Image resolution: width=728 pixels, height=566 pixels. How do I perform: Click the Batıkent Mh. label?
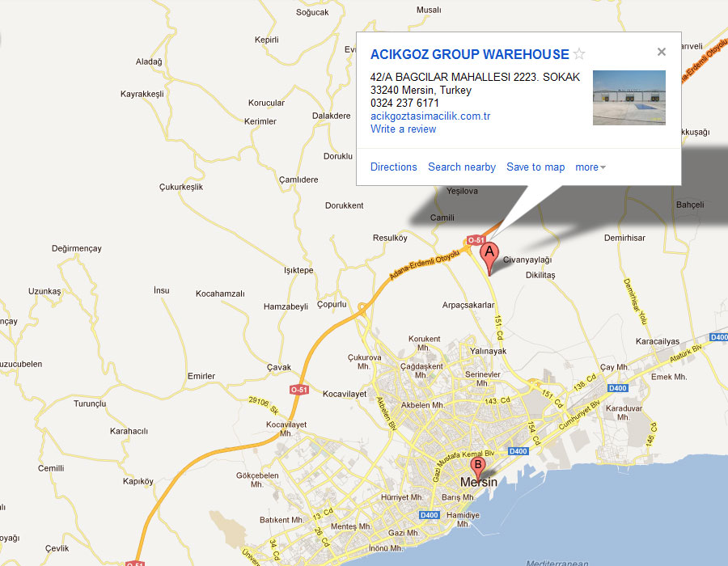281,520
